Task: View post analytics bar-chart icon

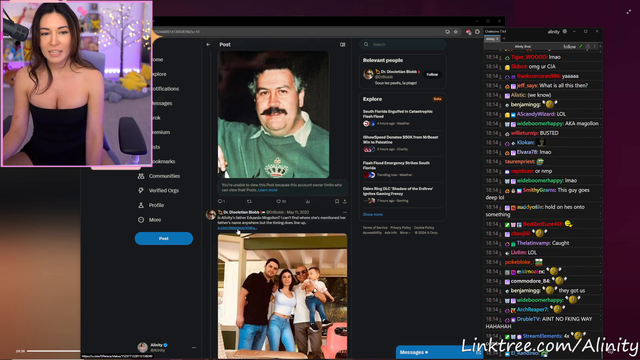Action: click(x=308, y=201)
